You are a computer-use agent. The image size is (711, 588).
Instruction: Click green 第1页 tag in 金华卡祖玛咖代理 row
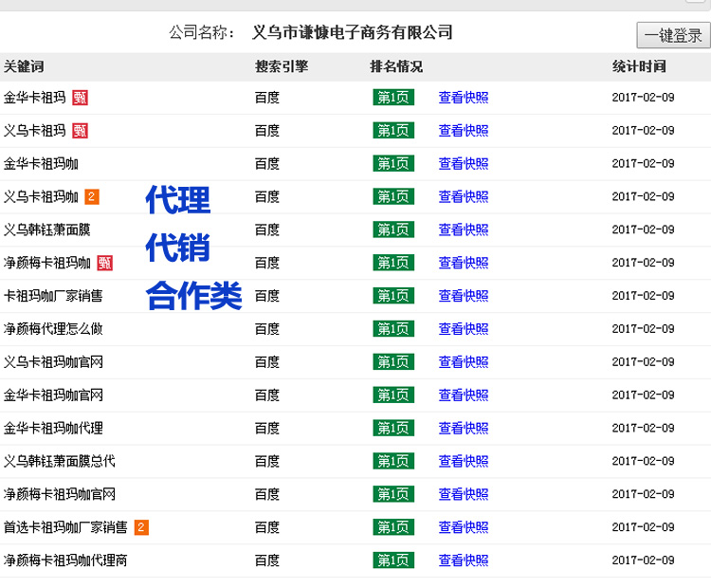coord(393,429)
